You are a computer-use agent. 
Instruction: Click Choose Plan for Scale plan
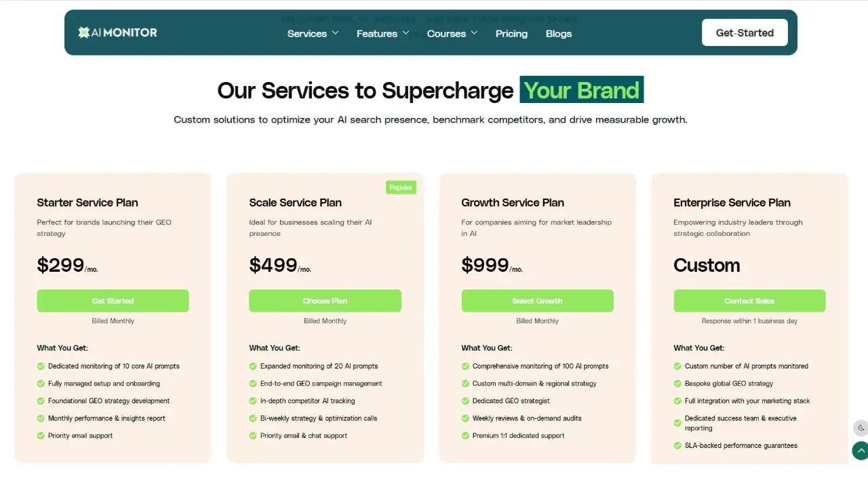325,301
